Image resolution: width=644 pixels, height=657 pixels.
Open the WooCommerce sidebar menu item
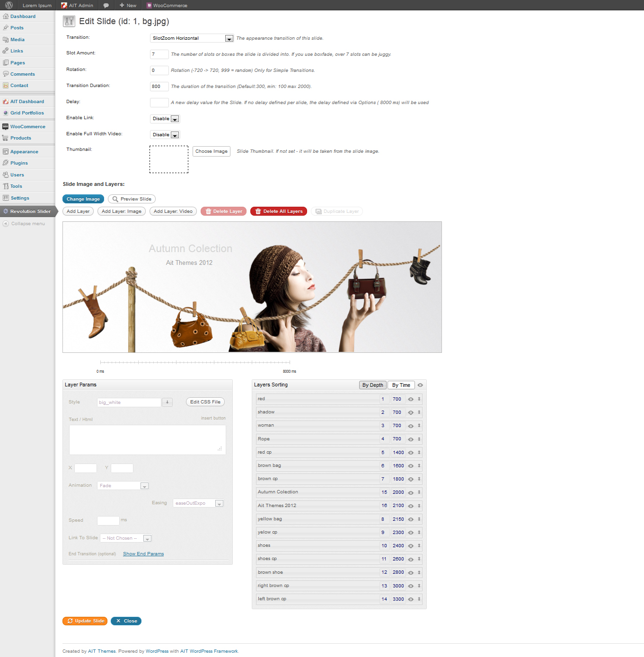pyautogui.click(x=27, y=127)
